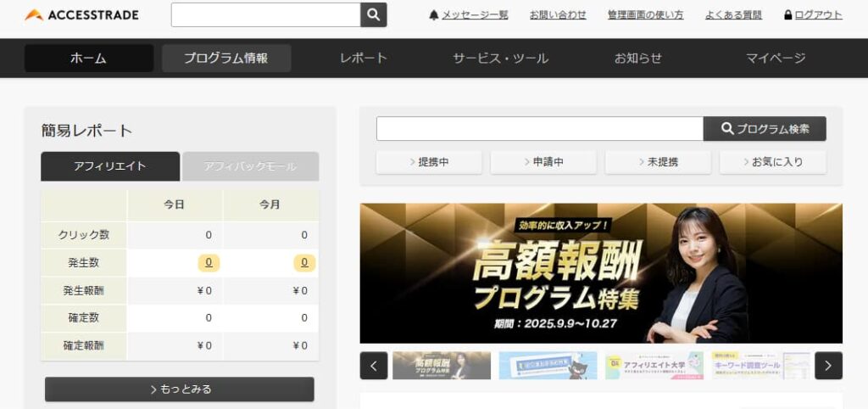This screenshot has width=868, height=409.
Task: Click today's 発生数 value link
Action: click(x=209, y=262)
